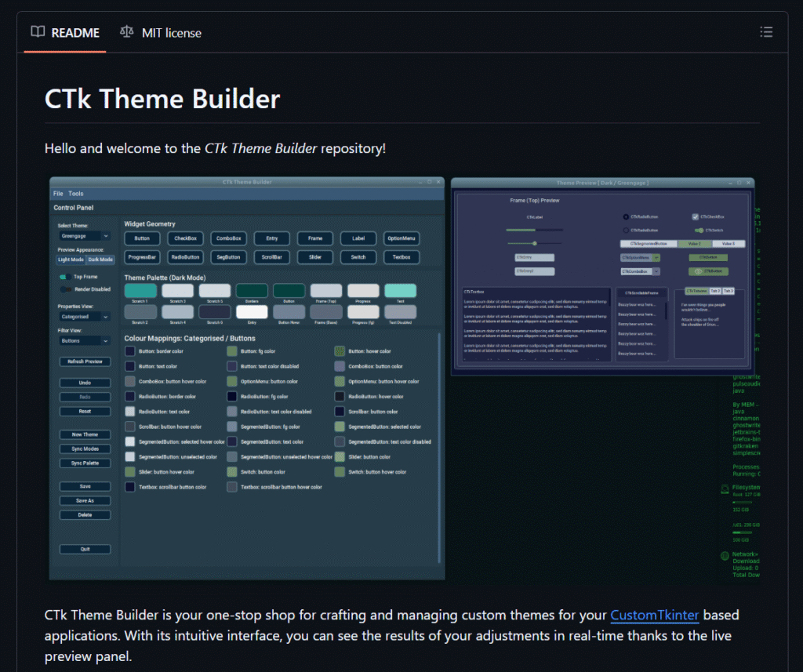Click the Reset button
Viewport: 803px width, 672px height.
point(85,412)
